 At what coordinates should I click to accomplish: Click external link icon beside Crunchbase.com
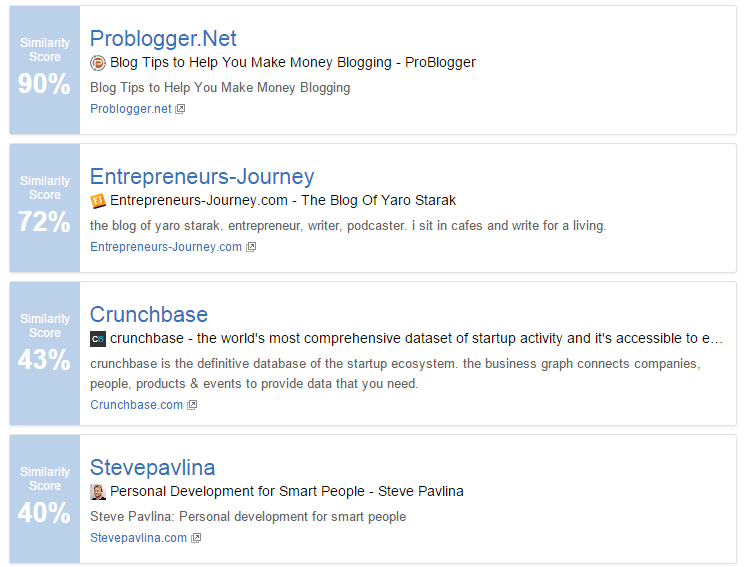(x=192, y=405)
